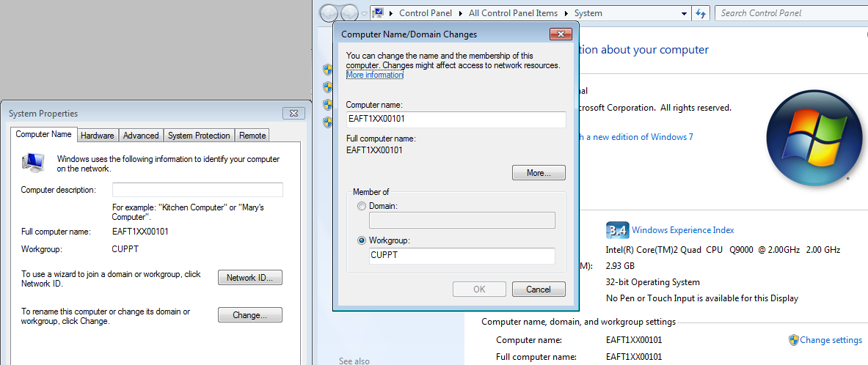Click the Back arrow in Control Panel

click(x=329, y=13)
